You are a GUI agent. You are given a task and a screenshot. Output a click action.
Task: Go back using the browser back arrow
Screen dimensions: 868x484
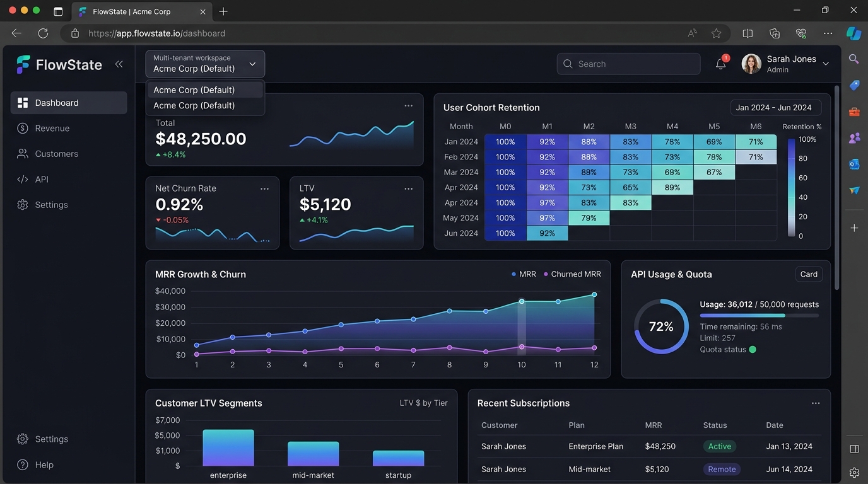pyautogui.click(x=16, y=33)
